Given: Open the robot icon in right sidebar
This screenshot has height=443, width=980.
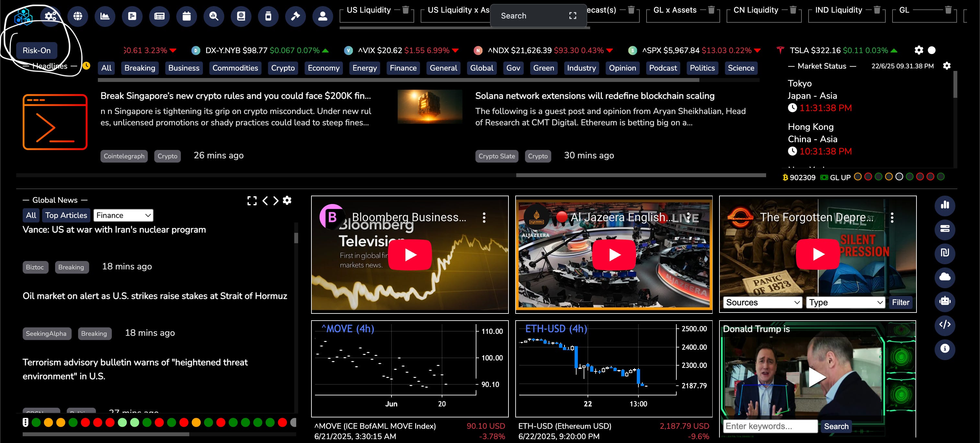Looking at the screenshot, I should pyautogui.click(x=945, y=301).
